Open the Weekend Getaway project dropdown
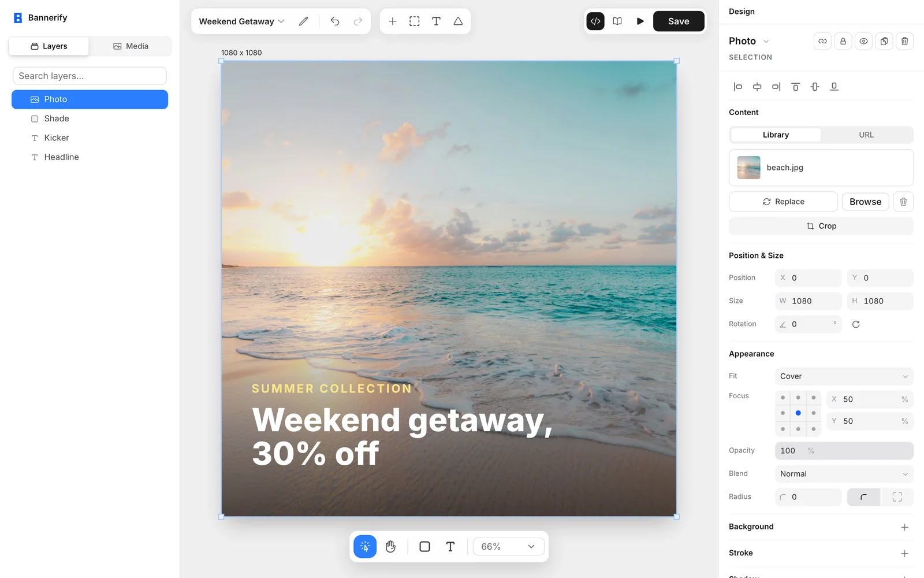Viewport: 924px width, 578px height. click(x=241, y=21)
